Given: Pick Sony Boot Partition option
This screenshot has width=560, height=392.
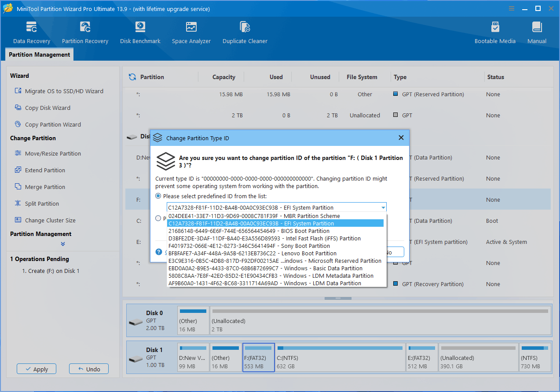Looking at the screenshot, I should click(276, 246).
